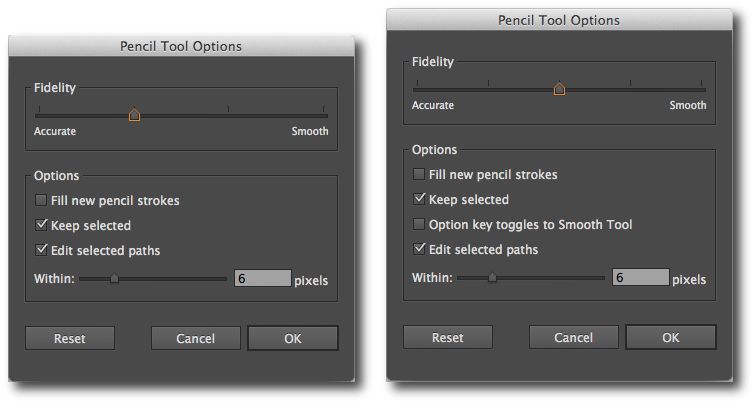Confirm with OK in the right dialog

pos(670,337)
